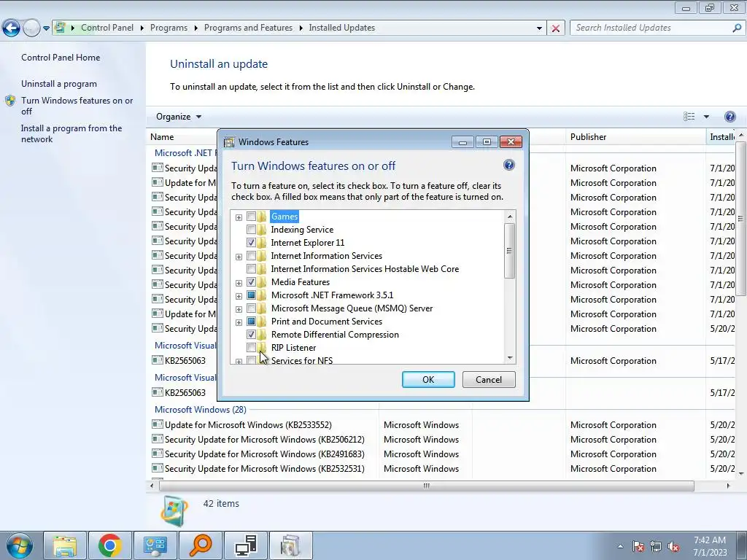
Task: Toggle Print and Document Services checkbox
Action: pyautogui.click(x=251, y=322)
